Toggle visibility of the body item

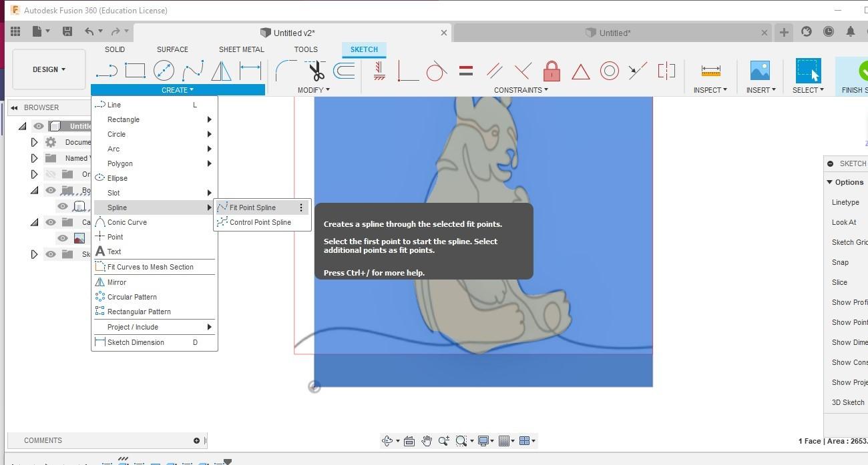[63, 206]
